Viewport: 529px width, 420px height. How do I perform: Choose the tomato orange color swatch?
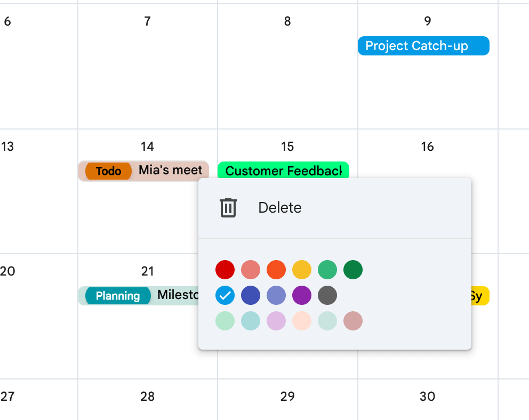pyautogui.click(x=276, y=270)
